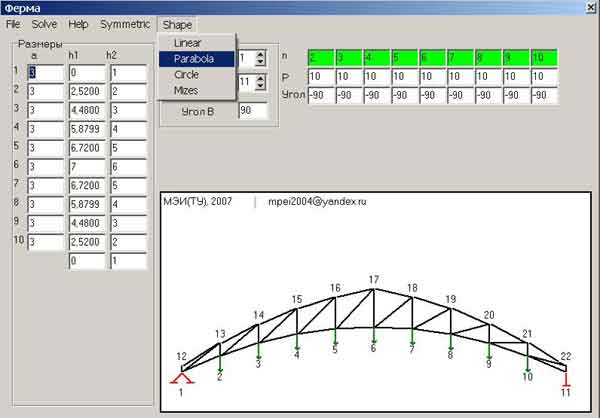Click the down arrow of spinner showing 11
This screenshot has width=600, height=418.
[260, 85]
